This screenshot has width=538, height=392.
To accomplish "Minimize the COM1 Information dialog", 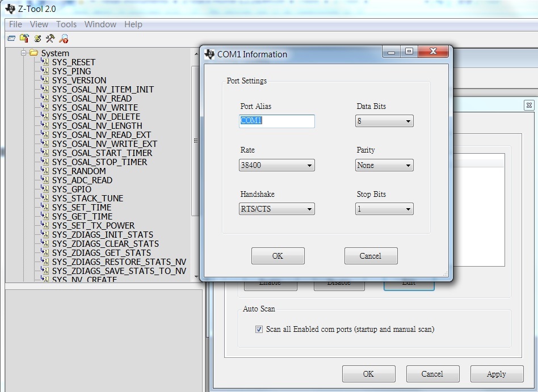I will coord(392,52).
